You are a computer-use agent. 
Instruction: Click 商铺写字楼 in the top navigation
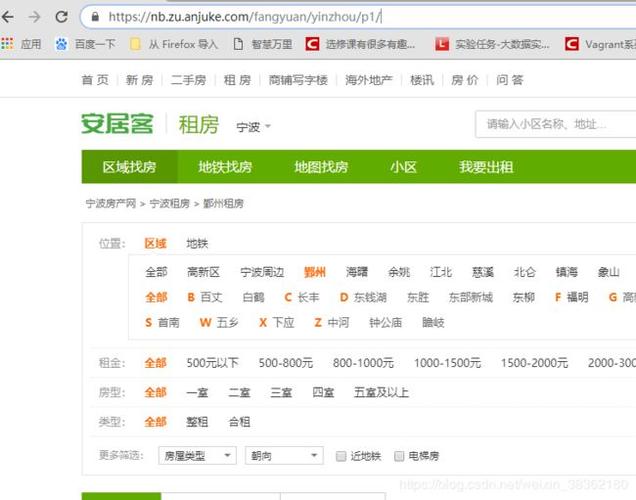[x=298, y=80]
